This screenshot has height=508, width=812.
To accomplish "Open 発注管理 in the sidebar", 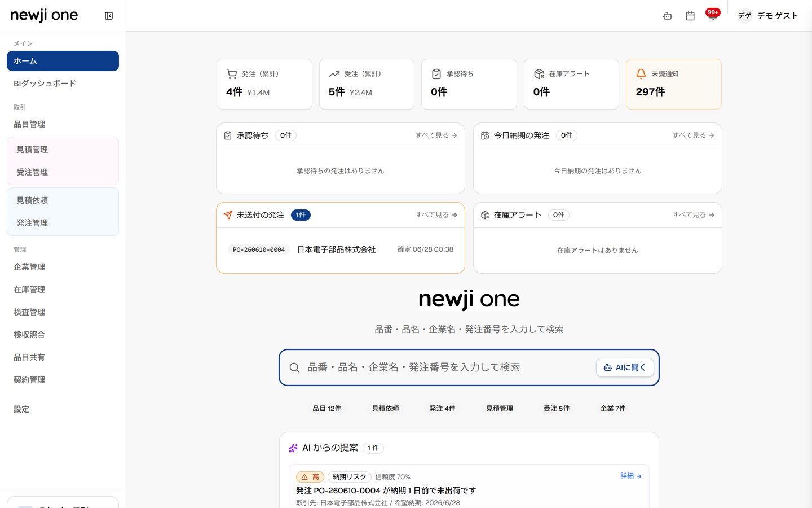I will click(x=63, y=223).
